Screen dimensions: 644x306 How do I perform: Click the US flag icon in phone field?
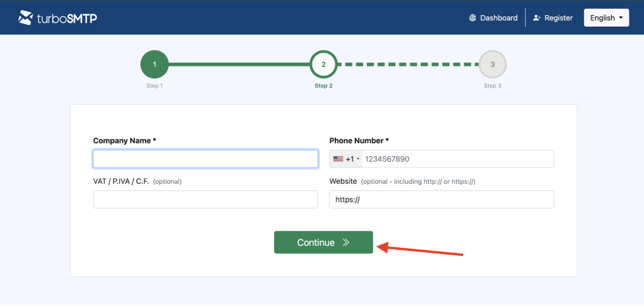coord(338,159)
